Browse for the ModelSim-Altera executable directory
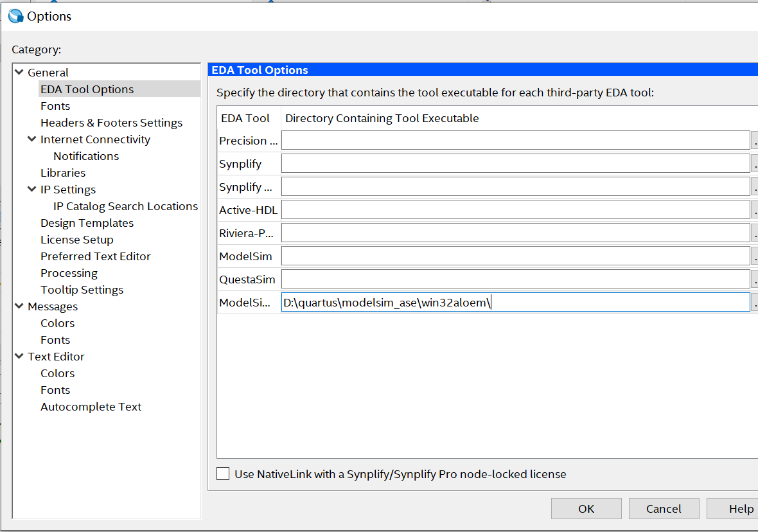758x532 pixels. 755,301
